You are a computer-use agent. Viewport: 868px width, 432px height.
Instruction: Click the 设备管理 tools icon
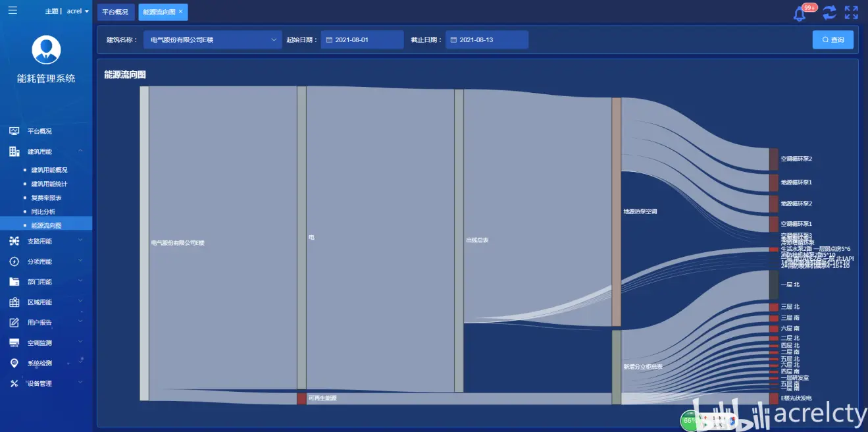click(14, 383)
